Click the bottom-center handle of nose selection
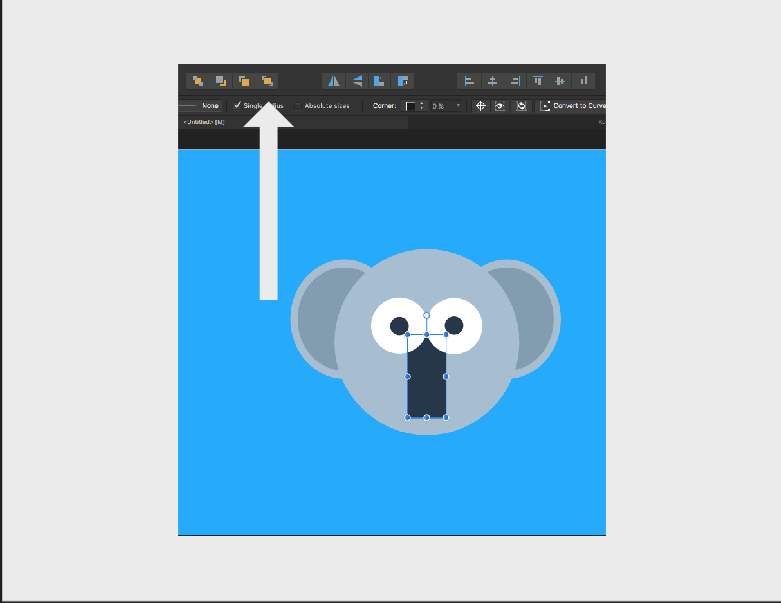This screenshot has width=781, height=603. tap(426, 418)
